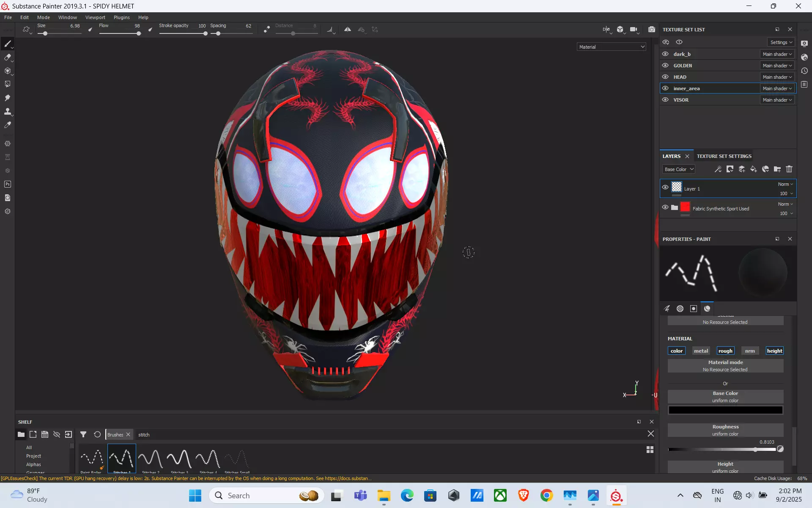The height and width of the screenshot is (508, 812).
Task: Open Main shader dropdown for HEAD
Action: point(777,77)
